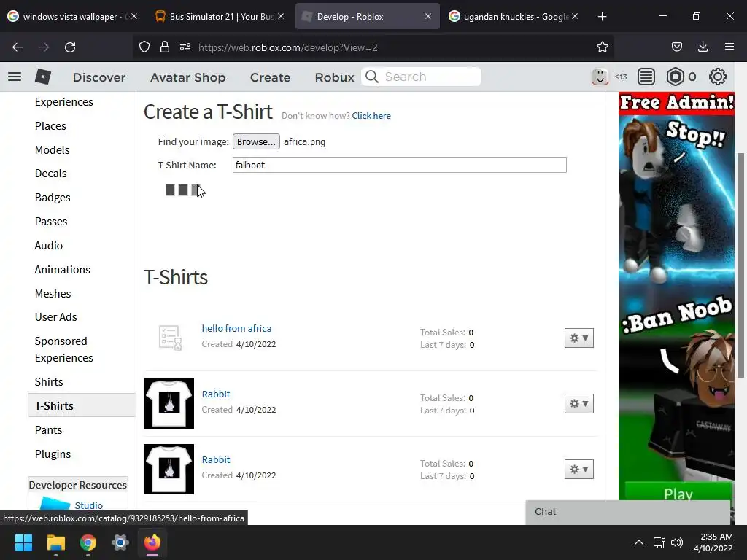Click the 'Click here' help link
The width and height of the screenshot is (747, 560).
pyautogui.click(x=371, y=116)
